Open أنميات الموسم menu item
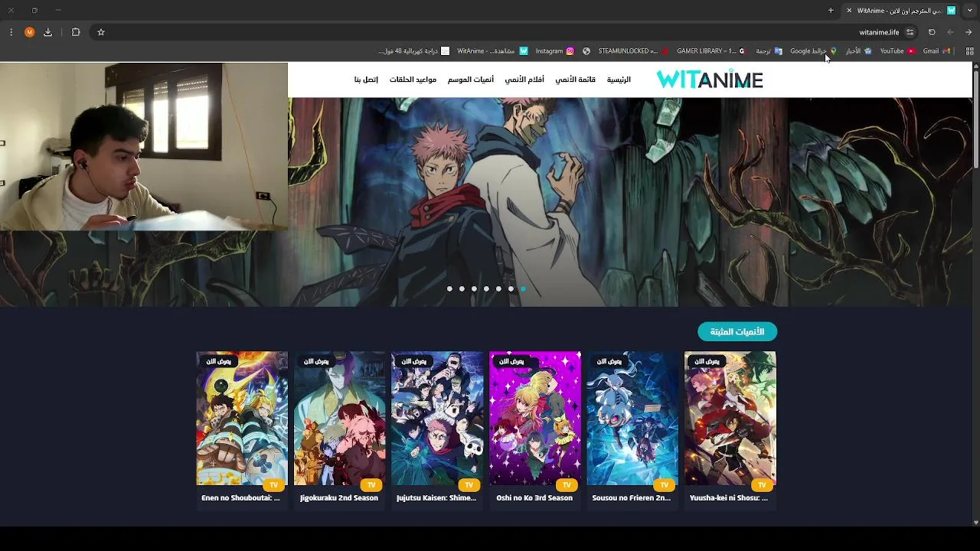 pos(471,80)
